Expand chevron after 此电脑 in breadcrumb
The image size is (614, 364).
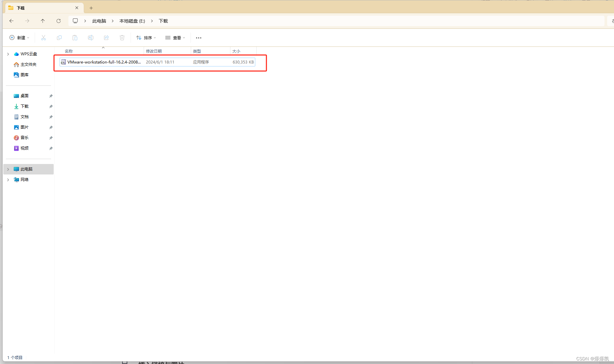(113, 21)
